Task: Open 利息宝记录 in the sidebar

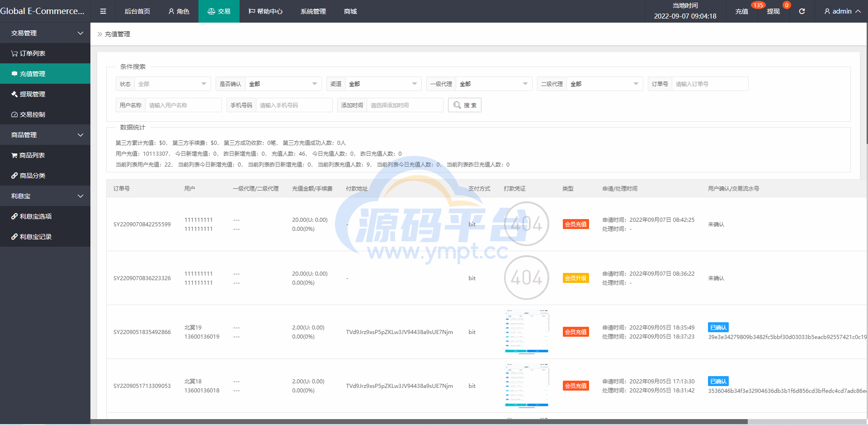Action: coord(45,237)
